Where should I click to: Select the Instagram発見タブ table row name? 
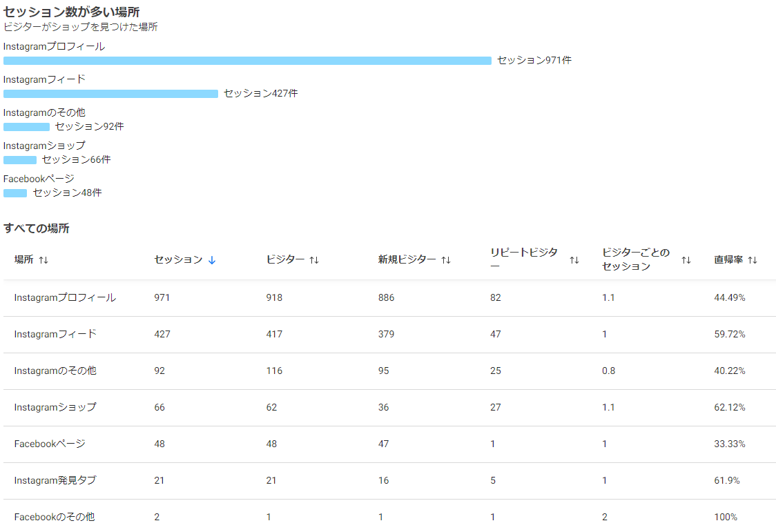coord(55,480)
